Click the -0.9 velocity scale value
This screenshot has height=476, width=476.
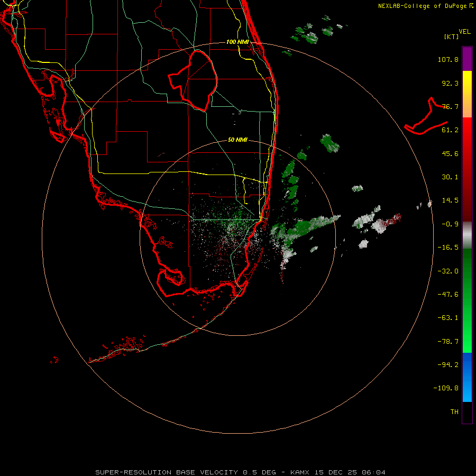coord(450,224)
